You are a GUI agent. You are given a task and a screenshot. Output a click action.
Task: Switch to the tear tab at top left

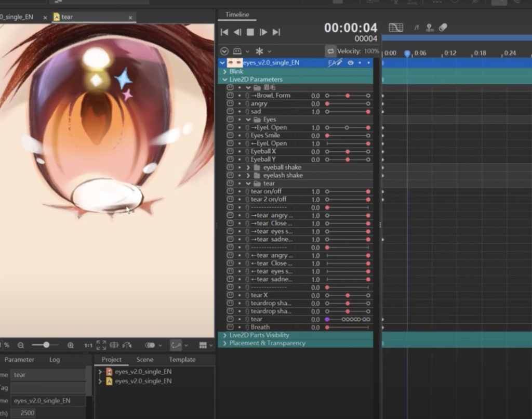point(66,17)
